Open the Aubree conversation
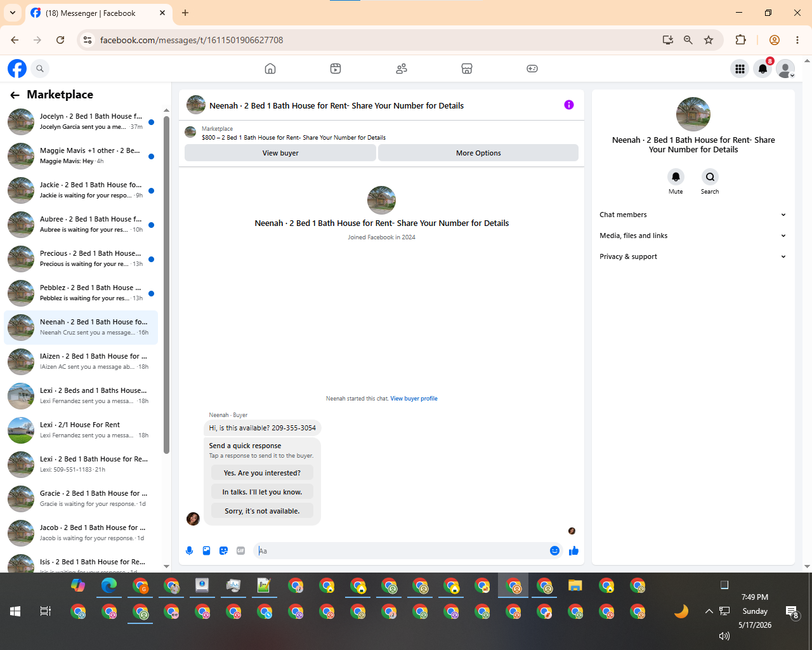Screen dimensions: 812x650 [81, 224]
